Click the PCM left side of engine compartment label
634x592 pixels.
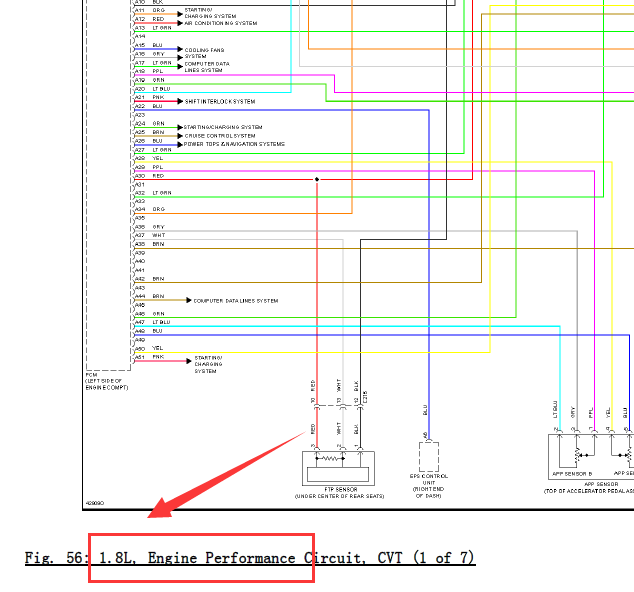107,381
